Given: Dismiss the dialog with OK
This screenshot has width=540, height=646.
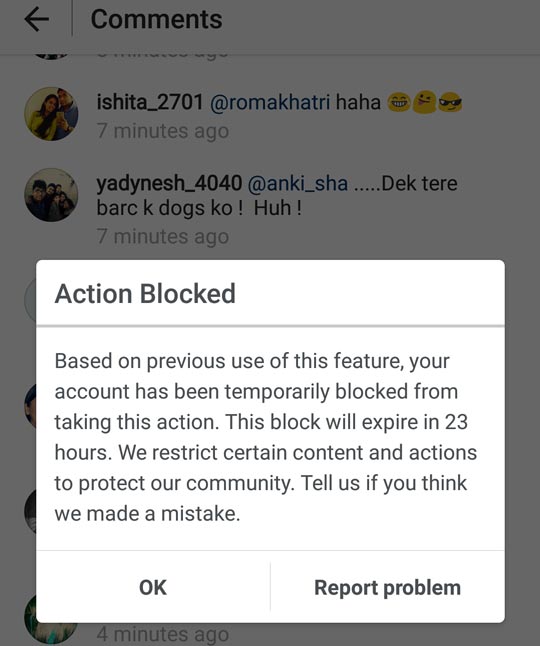Looking at the screenshot, I should tap(153, 587).
